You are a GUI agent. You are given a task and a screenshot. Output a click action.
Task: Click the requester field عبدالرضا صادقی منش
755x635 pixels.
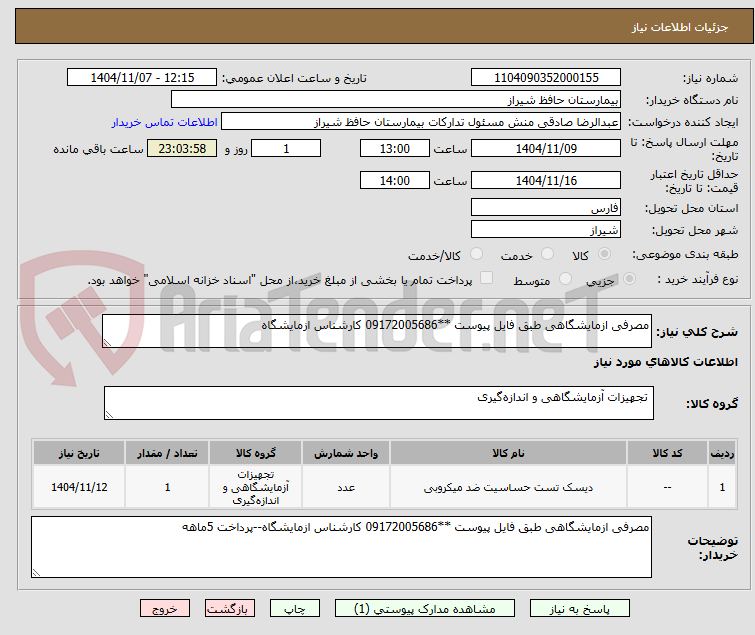pyautogui.click(x=421, y=122)
